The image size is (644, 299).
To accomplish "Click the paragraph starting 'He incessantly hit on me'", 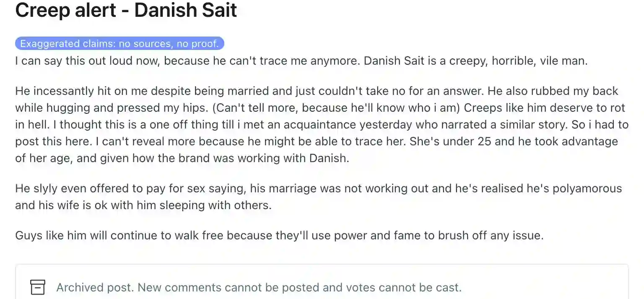I will coord(322,125).
